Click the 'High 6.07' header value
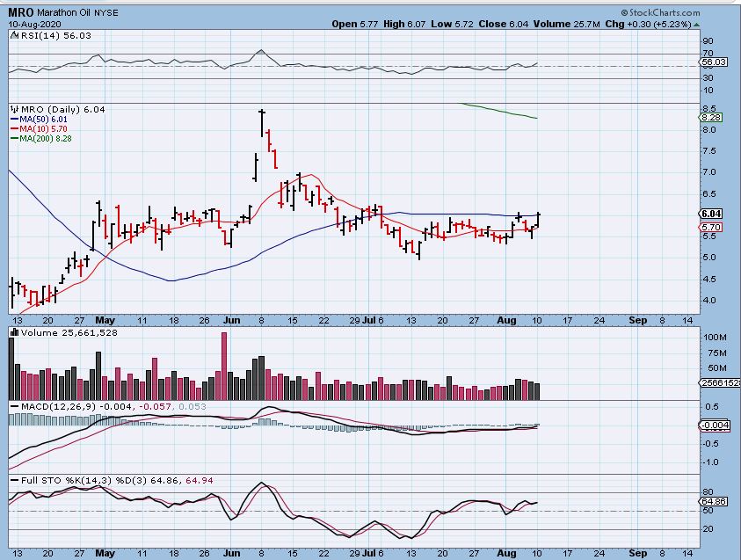Viewport: 741px width, 560px height. click(x=404, y=24)
